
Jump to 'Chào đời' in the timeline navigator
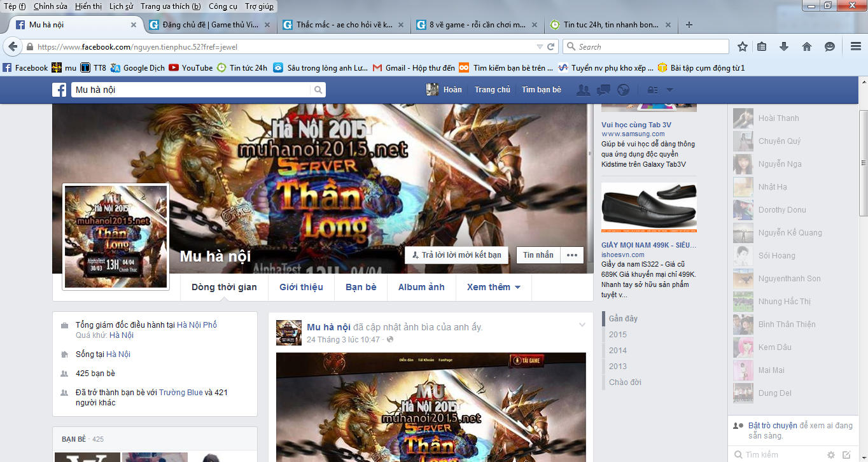click(x=625, y=382)
